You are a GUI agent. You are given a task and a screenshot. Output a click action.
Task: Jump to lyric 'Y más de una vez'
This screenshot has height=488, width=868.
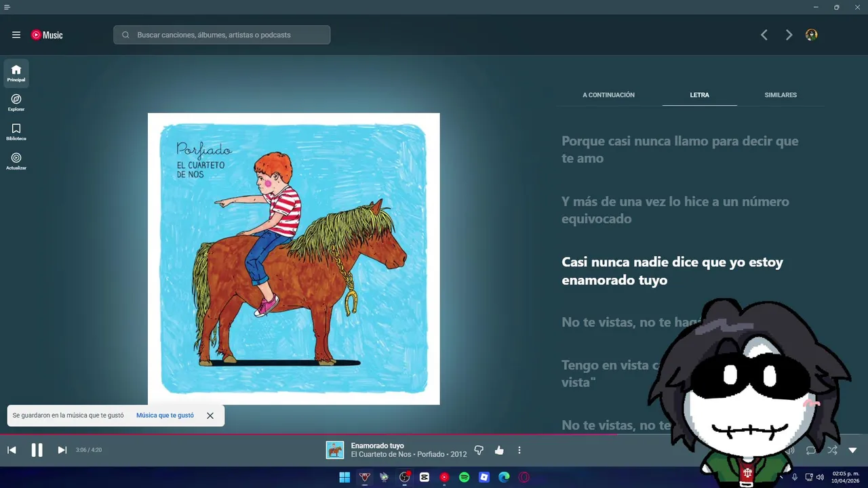click(675, 210)
